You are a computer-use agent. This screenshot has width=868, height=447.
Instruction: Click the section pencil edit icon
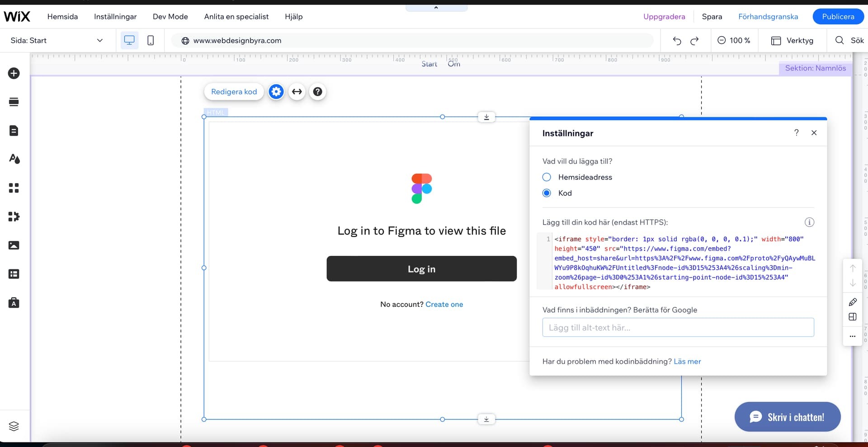tap(853, 302)
